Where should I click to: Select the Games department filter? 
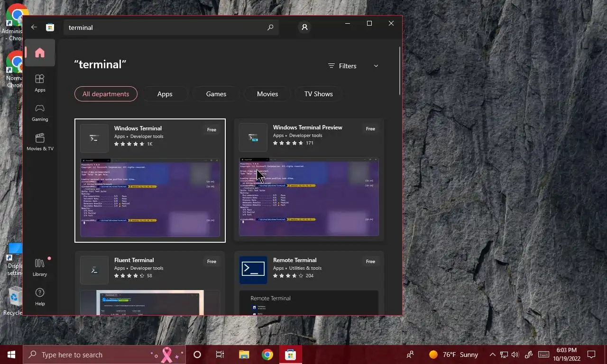[216, 94]
